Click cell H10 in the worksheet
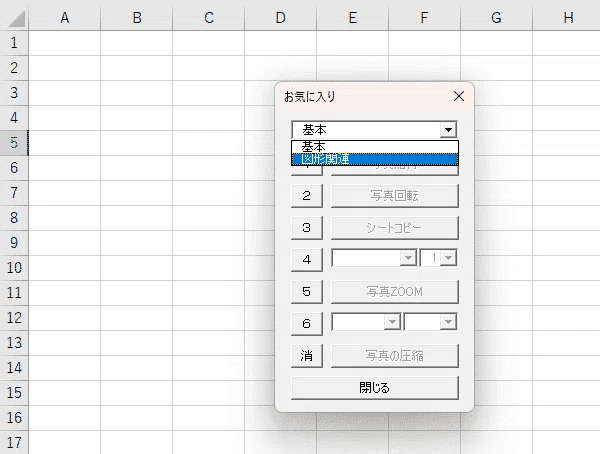The height and width of the screenshot is (454, 600). pyautogui.click(x=566, y=268)
